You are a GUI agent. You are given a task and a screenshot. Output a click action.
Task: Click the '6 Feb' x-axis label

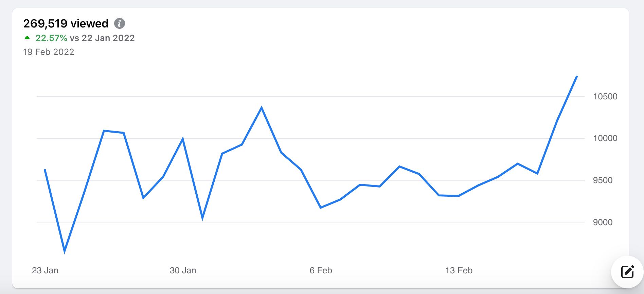(x=321, y=270)
